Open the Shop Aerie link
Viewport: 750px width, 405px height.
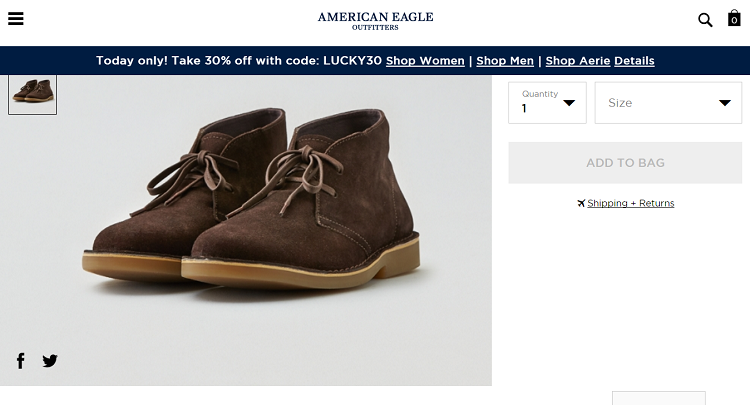[577, 61]
